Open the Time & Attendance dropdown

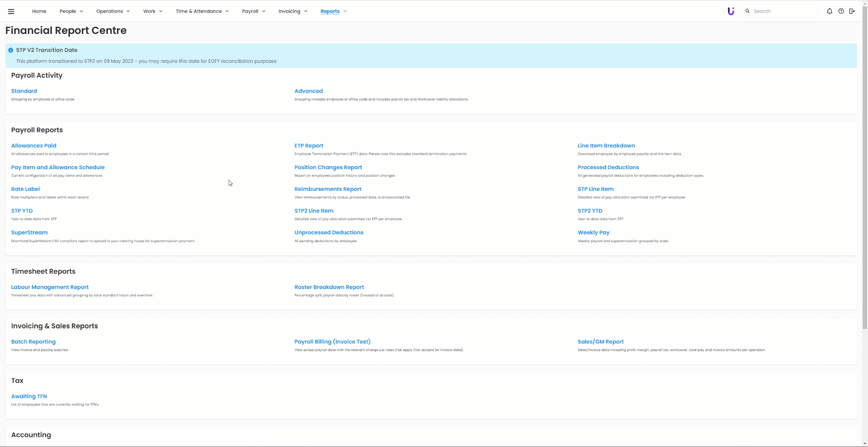pos(202,11)
